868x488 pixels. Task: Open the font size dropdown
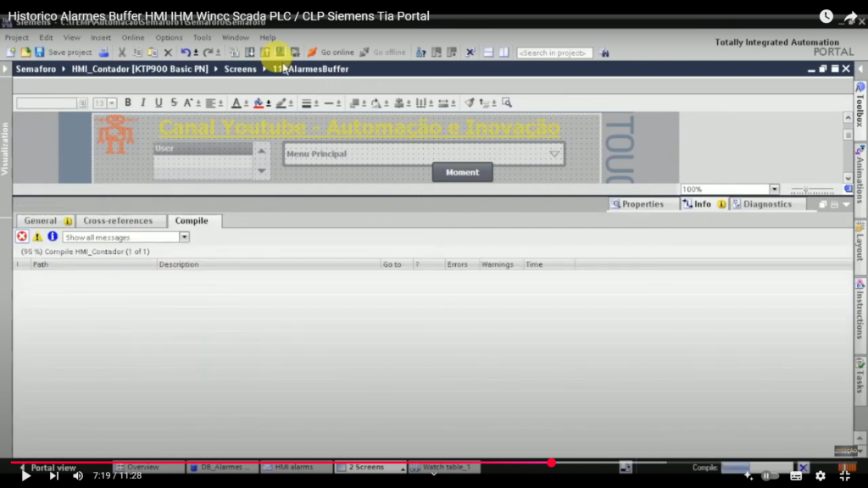tap(112, 103)
